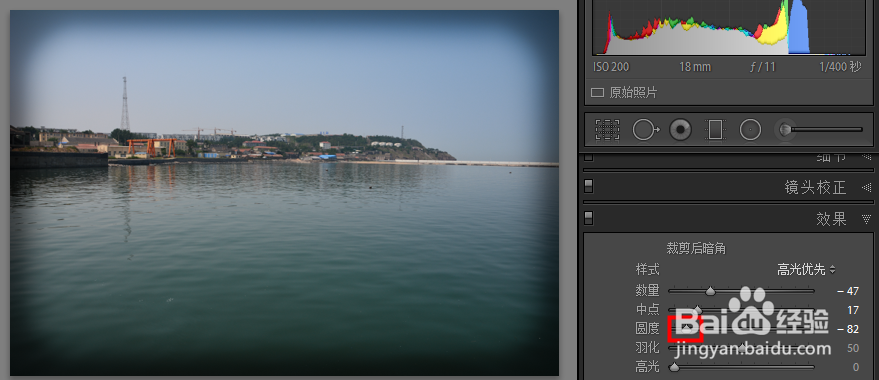Click the f / 11 aperture readout
Screen dimensions: 879x380
pos(762,67)
